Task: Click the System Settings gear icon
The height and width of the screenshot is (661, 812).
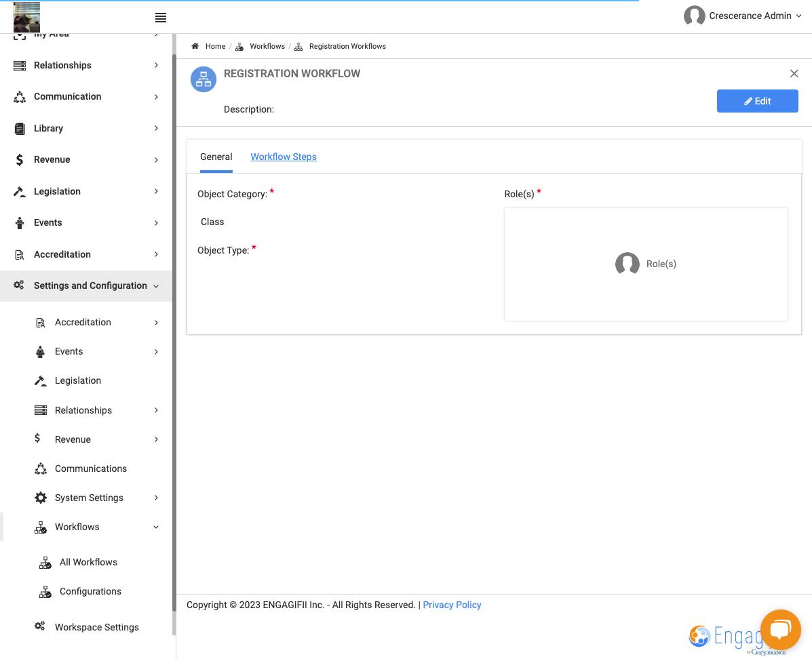Action: click(41, 498)
